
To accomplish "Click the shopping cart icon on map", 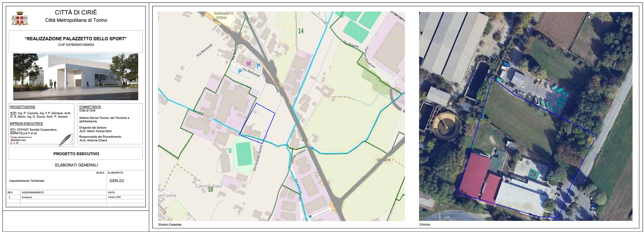I will pyautogui.click(x=249, y=63).
